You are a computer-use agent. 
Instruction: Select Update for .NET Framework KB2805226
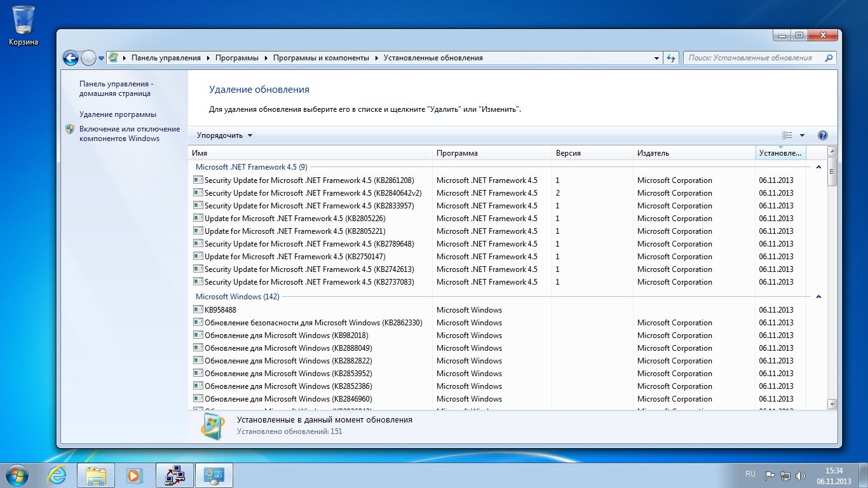pyautogui.click(x=498, y=219)
